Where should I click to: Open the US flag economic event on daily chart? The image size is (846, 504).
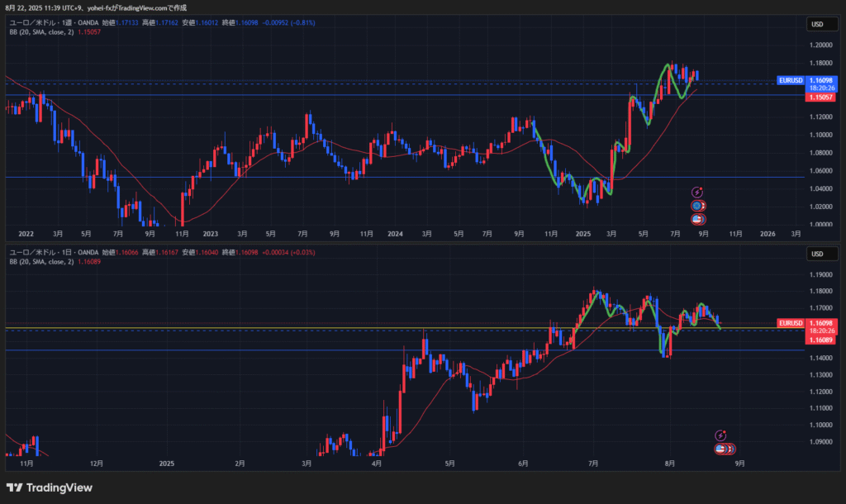tap(720, 449)
